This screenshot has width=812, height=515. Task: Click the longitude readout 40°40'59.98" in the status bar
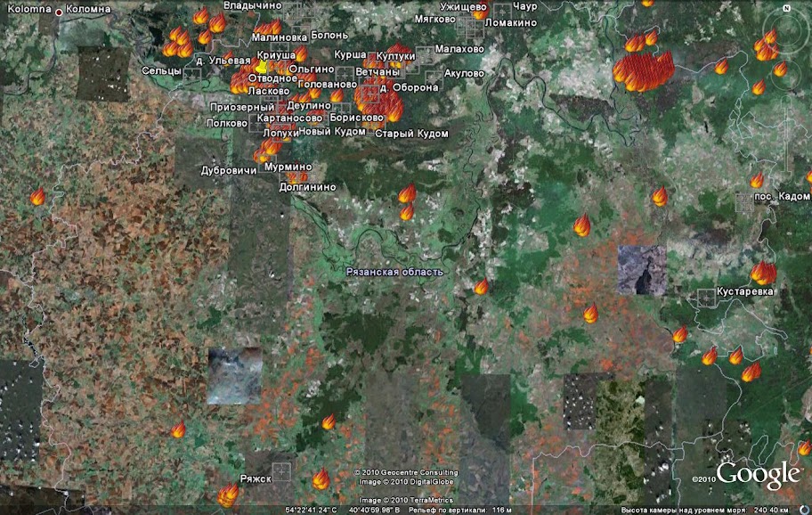(375, 511)
